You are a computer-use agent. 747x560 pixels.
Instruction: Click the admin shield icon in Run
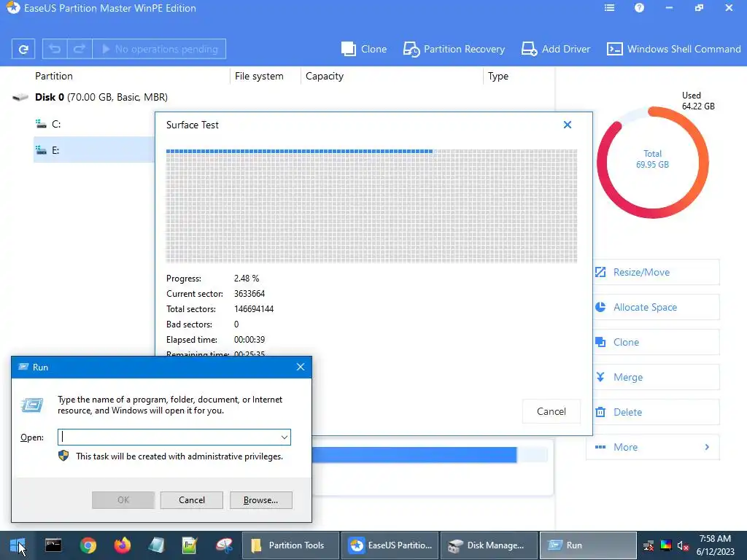[63, 456]
